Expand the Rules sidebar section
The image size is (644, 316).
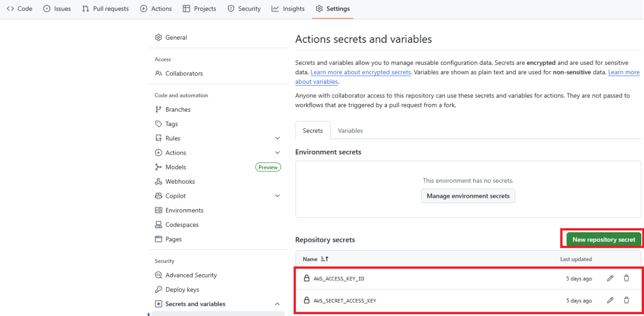point(277,138)
